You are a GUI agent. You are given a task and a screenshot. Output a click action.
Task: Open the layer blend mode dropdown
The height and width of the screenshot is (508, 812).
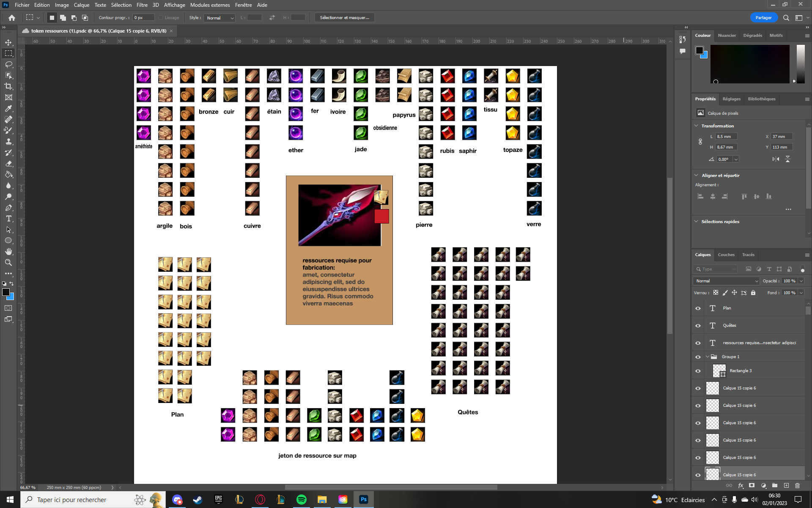tap(726, 281)
